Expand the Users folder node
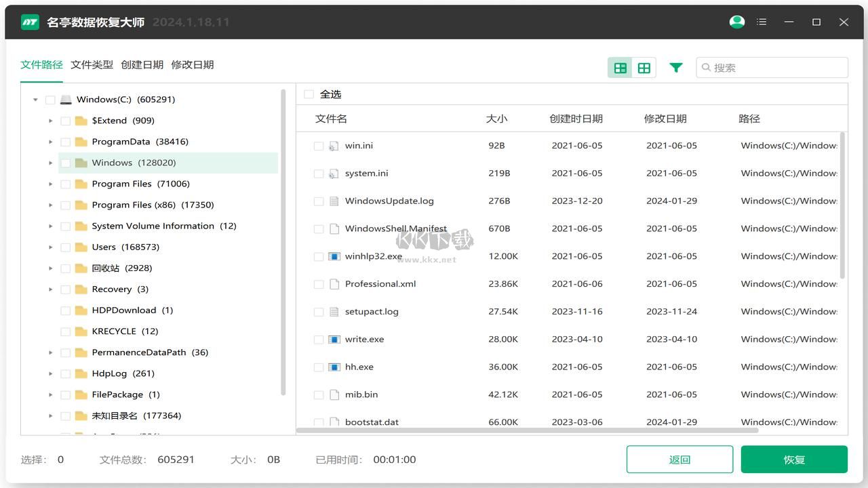 pyautogui.click(x=51, y=247)
